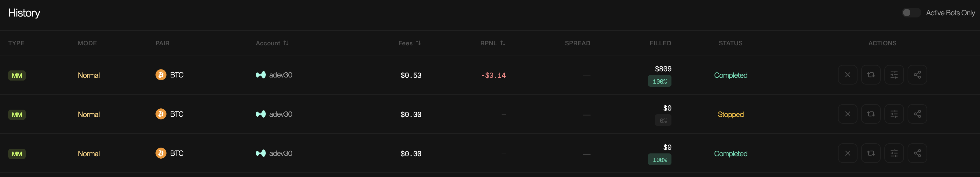Open settings sliders icon for first row
This screenshot has width=980, height=177.
pos(894,75)
